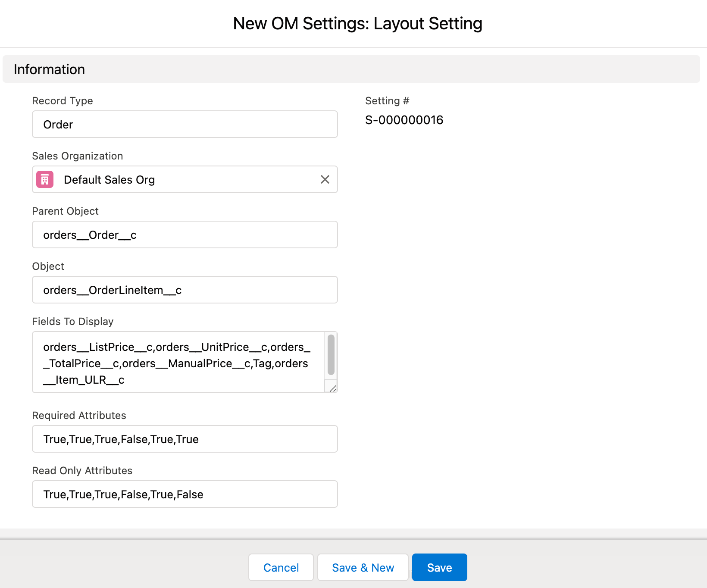Click the Default Sales Org building icon

click(x=45, y=179)
